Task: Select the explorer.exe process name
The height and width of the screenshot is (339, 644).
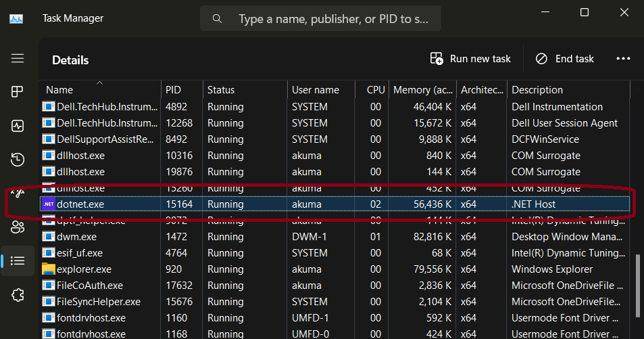Action: pos(84,269)
